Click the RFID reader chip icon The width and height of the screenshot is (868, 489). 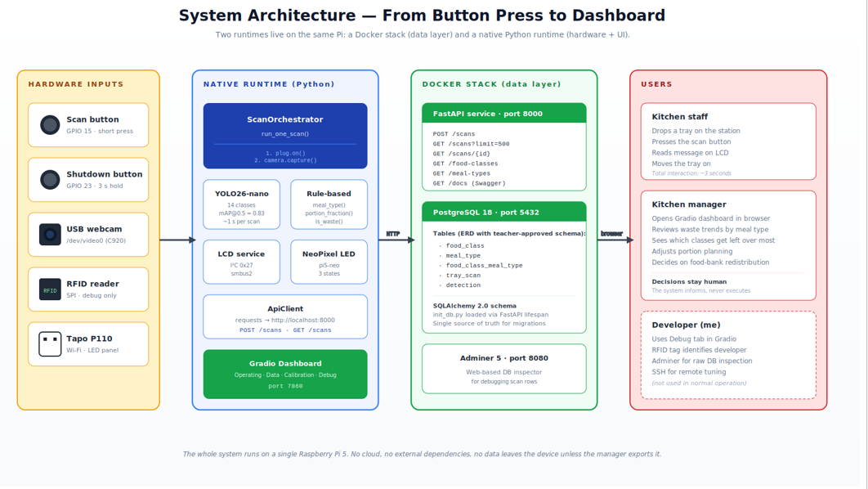point(50,289)
